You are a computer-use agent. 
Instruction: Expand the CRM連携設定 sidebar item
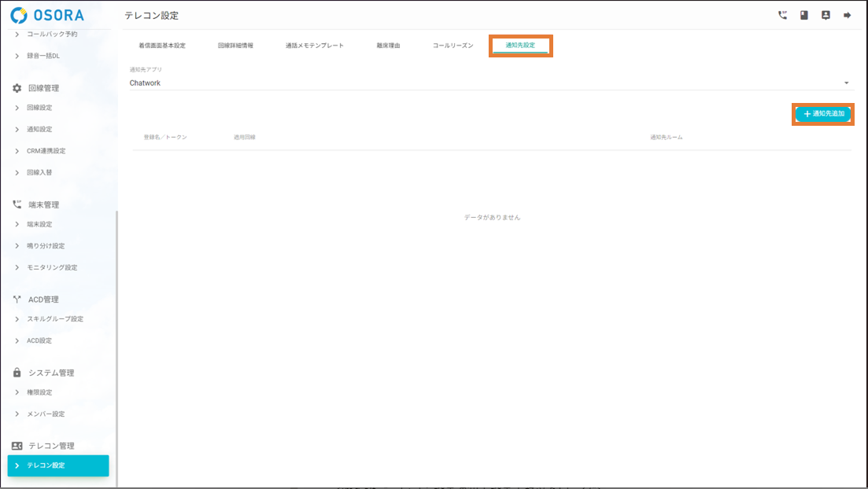pos(46,151)
